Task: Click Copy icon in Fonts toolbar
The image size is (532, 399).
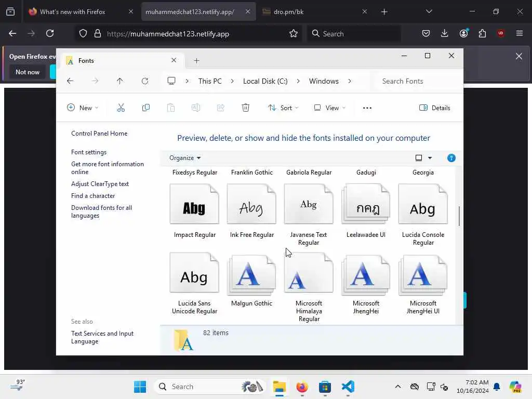Action: [146, 108]
